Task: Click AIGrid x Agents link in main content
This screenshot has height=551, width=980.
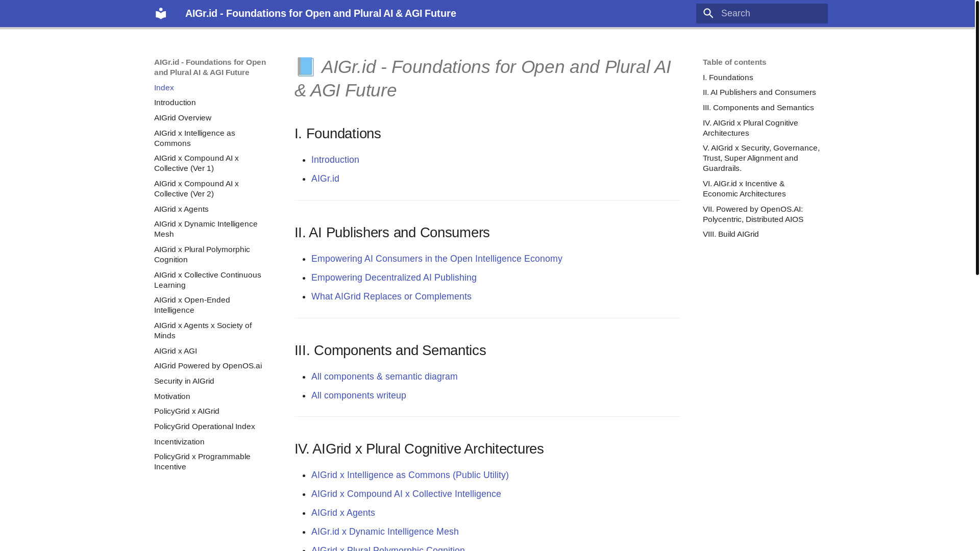Action: click(343, 513)
